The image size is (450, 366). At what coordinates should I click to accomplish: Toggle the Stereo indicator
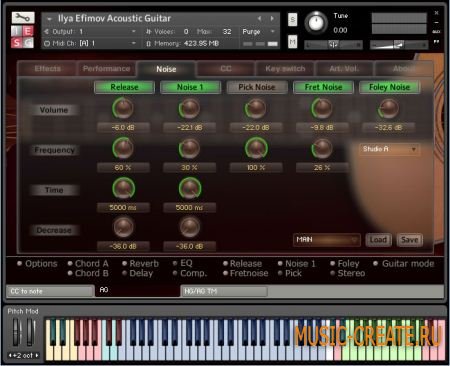tap(333, 273)
